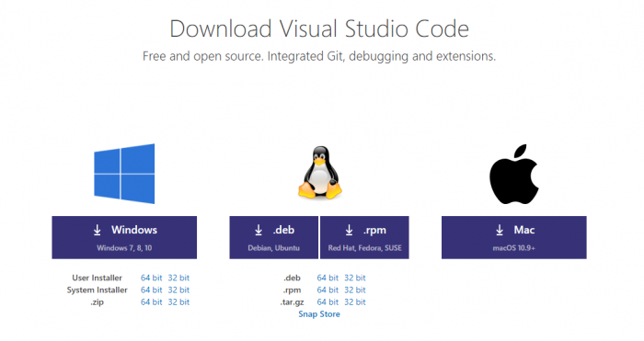Select the .tar.gz 64 bit link

tap(328, 302)
